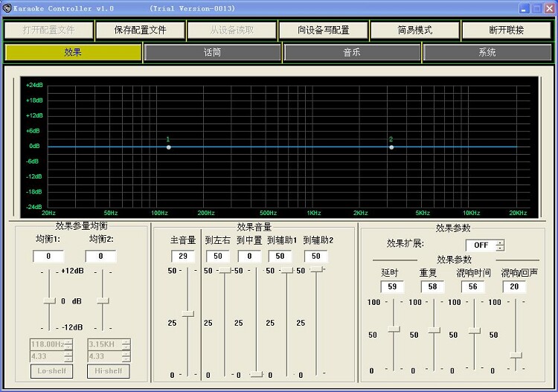Viewport: 558px width, 392px height.
Task: Open the 音乐 tab
Action: [352, 53]
